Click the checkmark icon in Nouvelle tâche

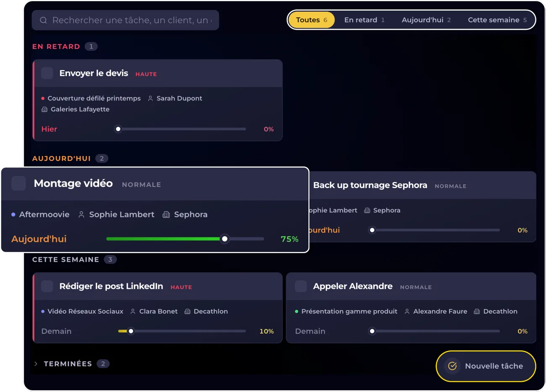pos(452,366)
